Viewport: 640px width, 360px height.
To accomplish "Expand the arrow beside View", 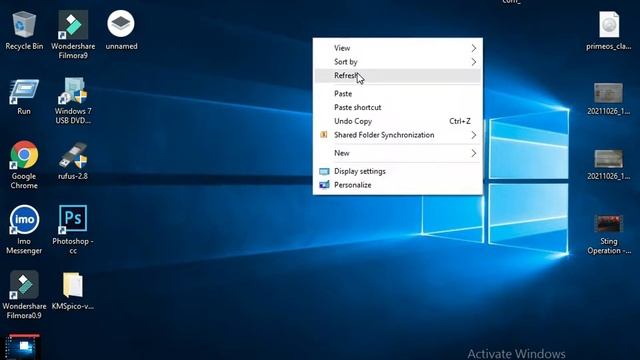I will coord(473,48).
